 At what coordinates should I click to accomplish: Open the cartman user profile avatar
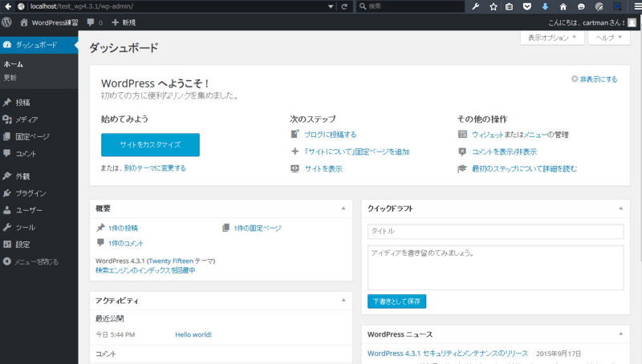click(x=632, y=22)
